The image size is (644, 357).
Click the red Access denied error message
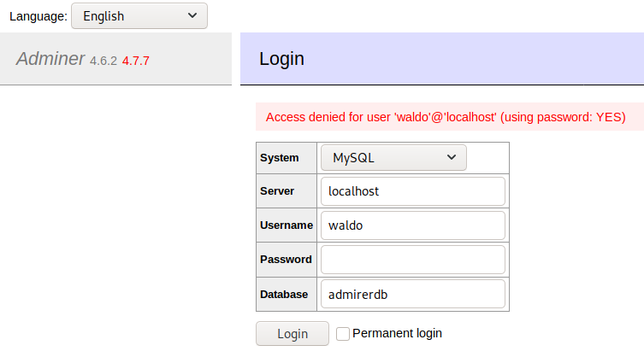point(446,116)
